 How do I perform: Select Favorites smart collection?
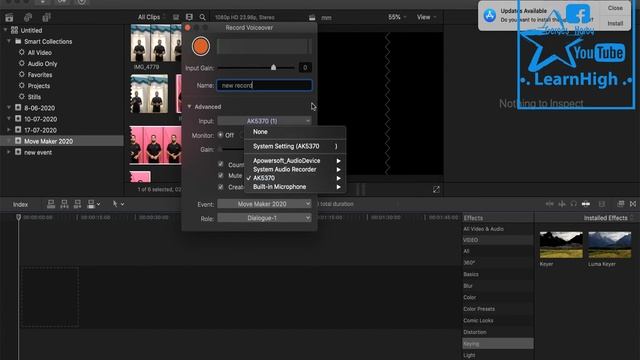(40, 75)
